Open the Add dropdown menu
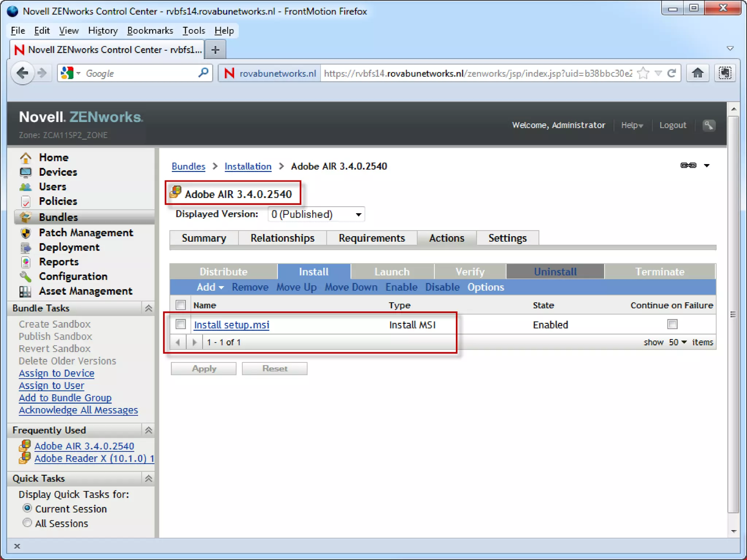 click(x=210, y=287)
